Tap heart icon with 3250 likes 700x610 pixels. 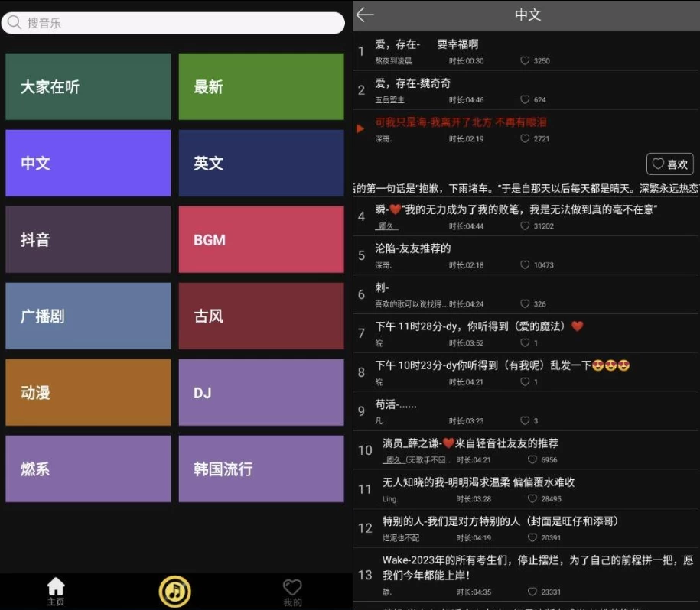tap(525, 60)
